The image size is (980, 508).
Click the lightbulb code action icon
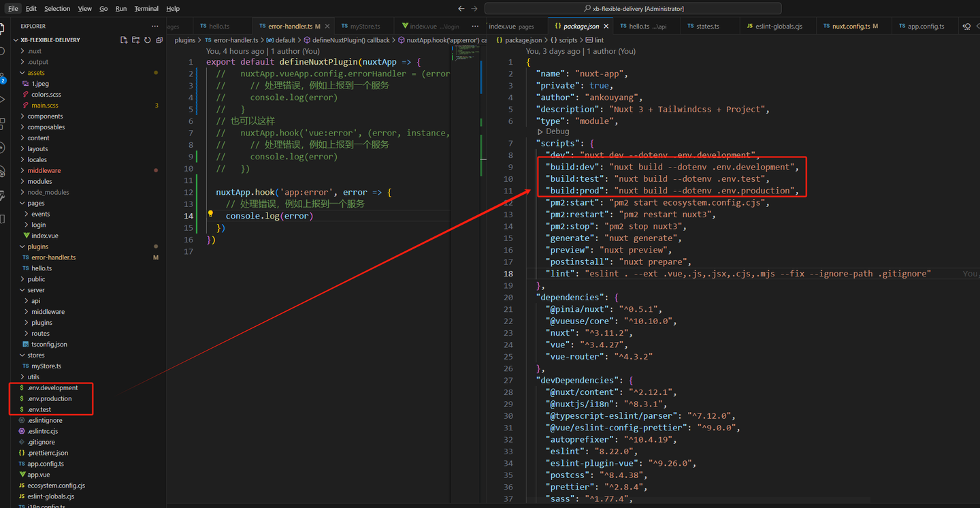[211, 215]
